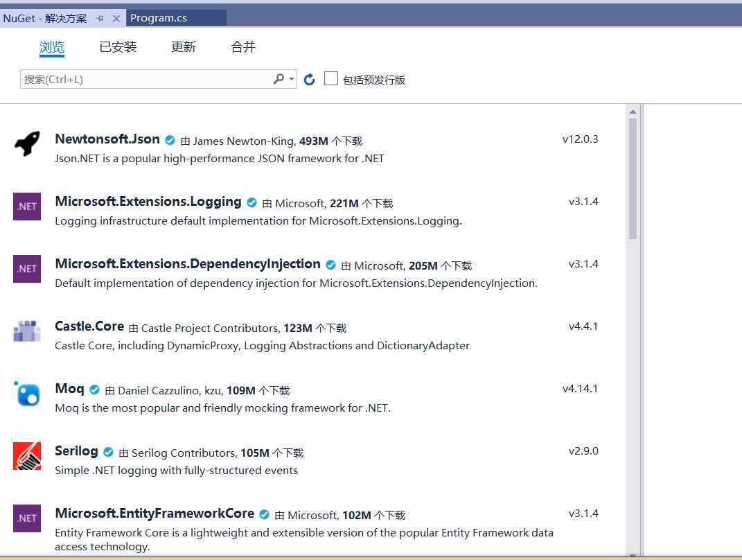Click verified badge next to Moq
The height and width of the screenshot is (560, 742).
[95, 390]
